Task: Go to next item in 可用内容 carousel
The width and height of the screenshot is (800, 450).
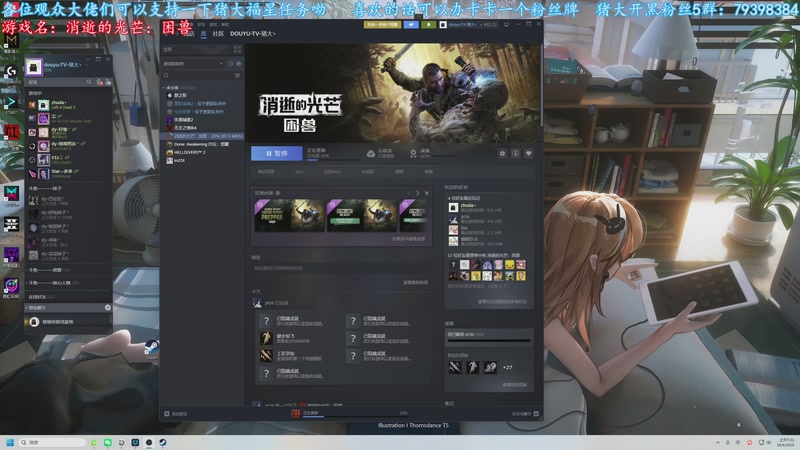Action: pyautogui.click(x=417, y=193)
